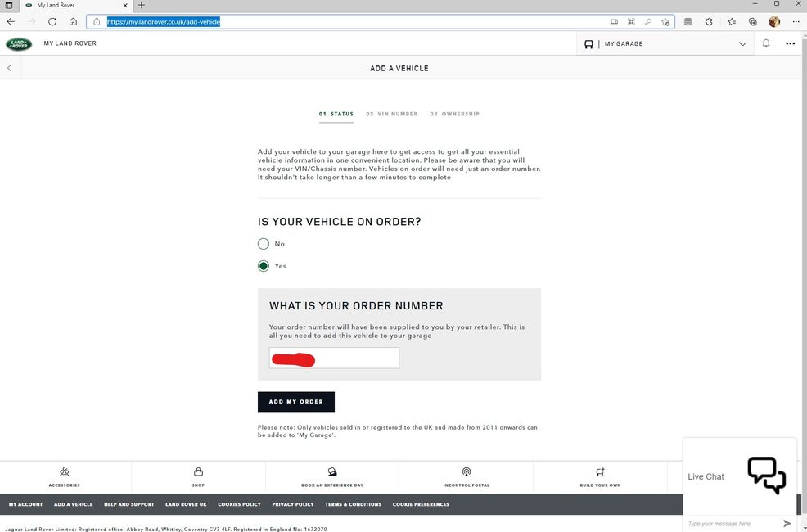Reload the page with the Refresh button

[x=52, y=21]
